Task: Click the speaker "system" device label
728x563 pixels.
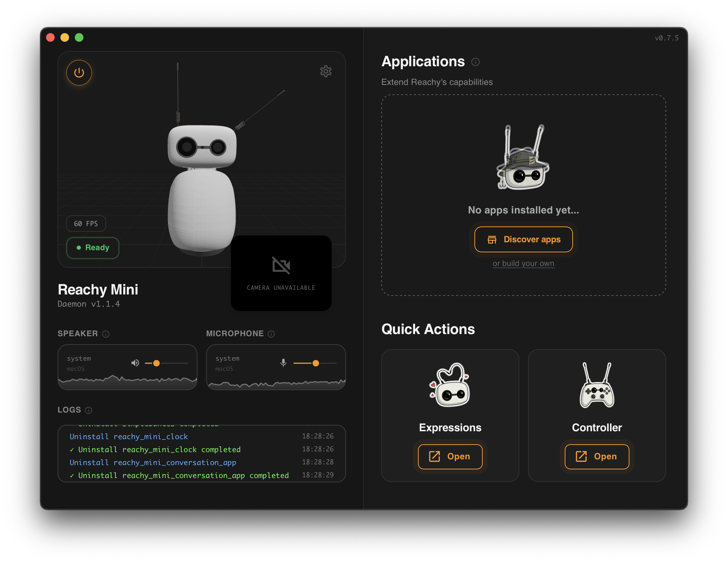Action: pos(79,359)
